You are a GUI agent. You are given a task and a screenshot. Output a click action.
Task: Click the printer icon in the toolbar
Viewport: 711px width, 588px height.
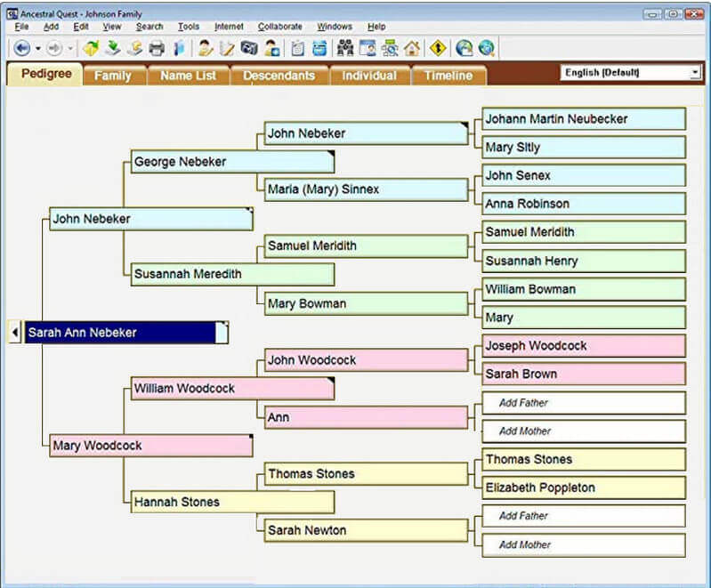click(157, 48)
